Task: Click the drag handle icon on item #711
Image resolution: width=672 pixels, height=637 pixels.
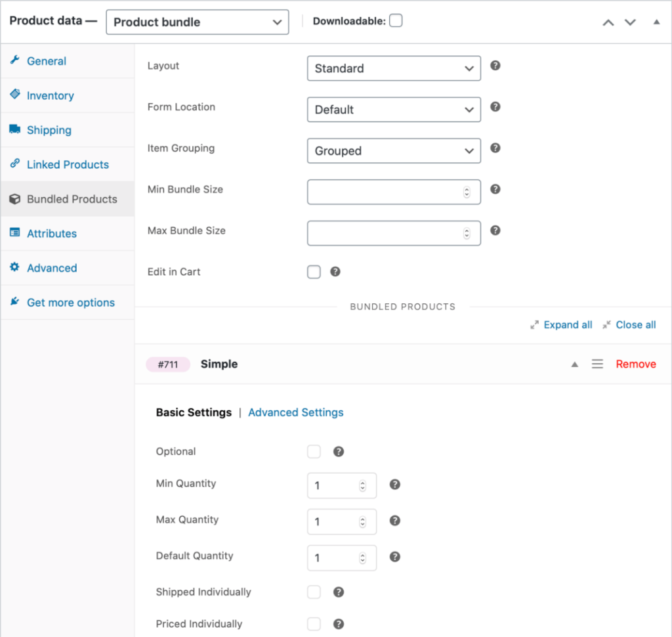Action: coord(597,364)
